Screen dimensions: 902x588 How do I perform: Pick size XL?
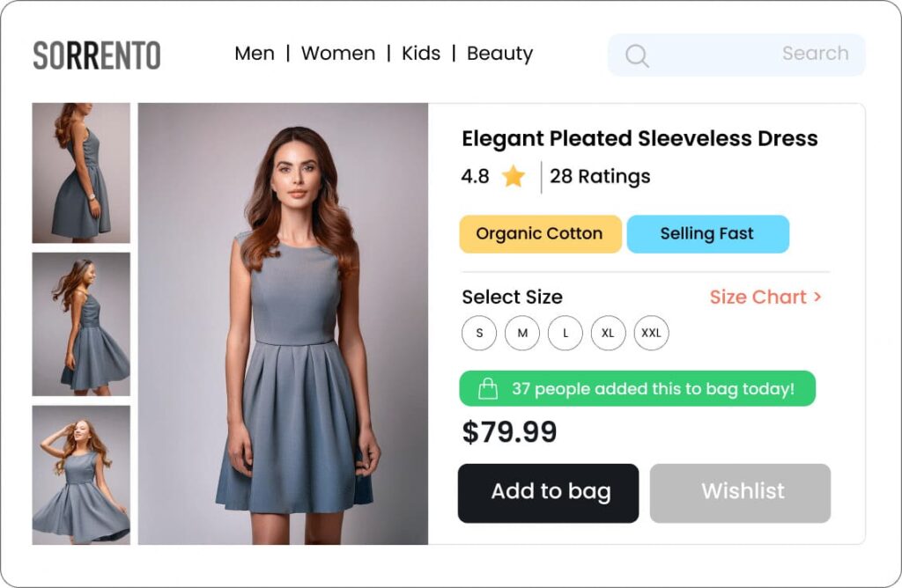coord(609,334)
